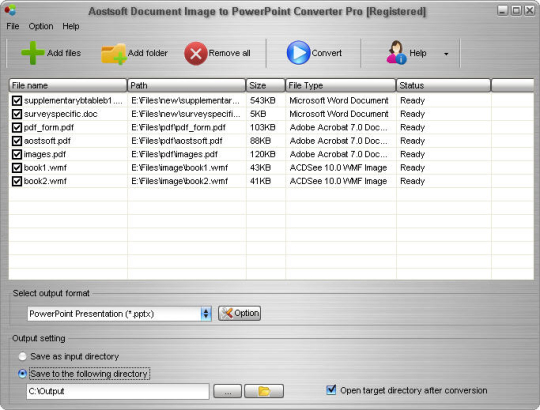Sort by the File name column header
540x410 pixels.
[68, 85]
